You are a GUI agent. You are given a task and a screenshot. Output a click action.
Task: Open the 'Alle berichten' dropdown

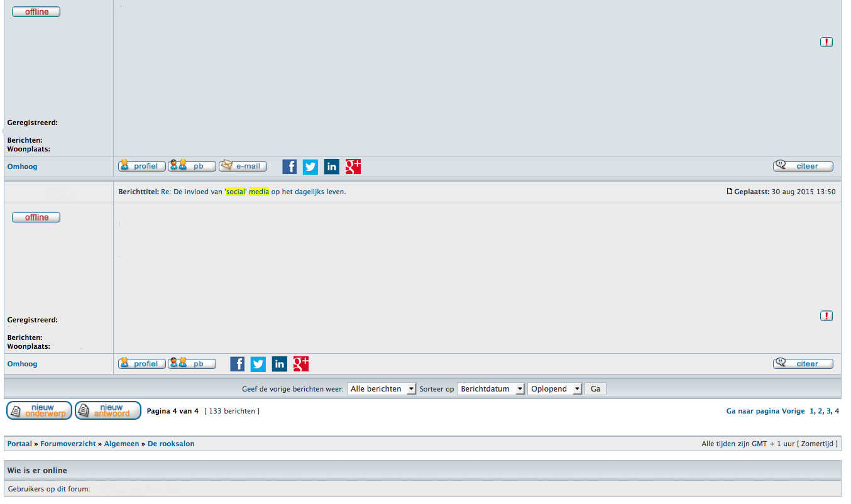pyautogui.click(x=382, y=389)
